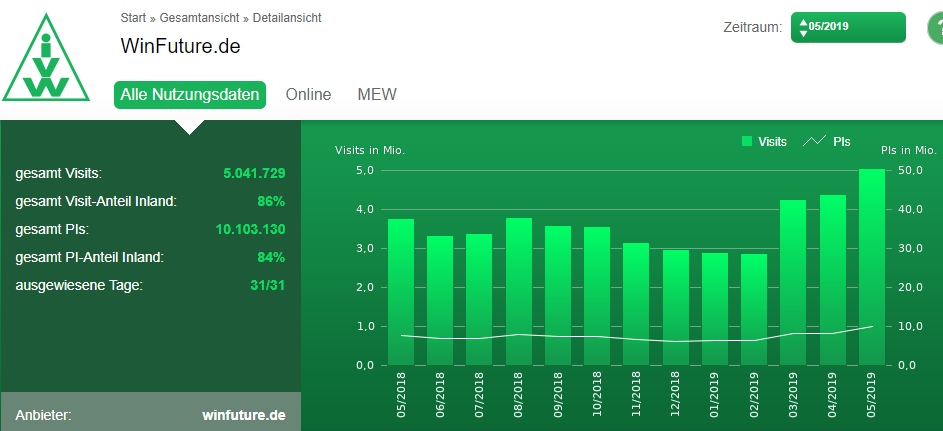Select the 01/2019 visits bar
Viewport: 943px width, 431px height.
point(714,308)
